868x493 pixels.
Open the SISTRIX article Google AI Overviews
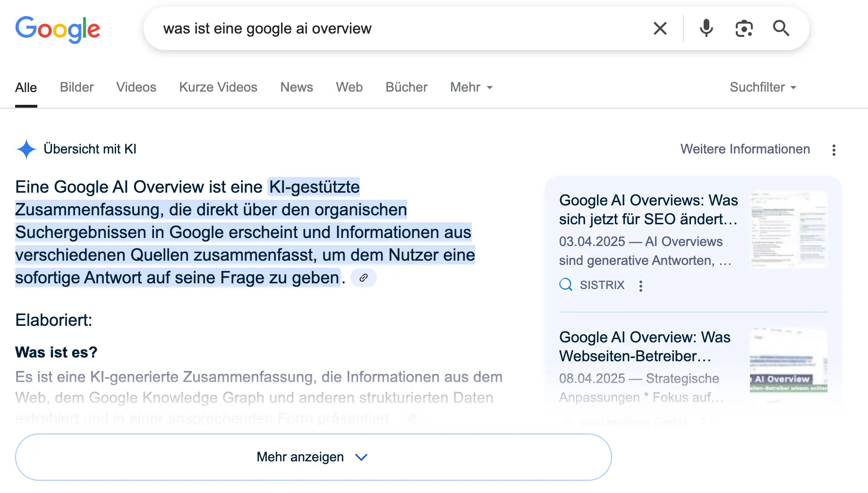tap(648, 210)
